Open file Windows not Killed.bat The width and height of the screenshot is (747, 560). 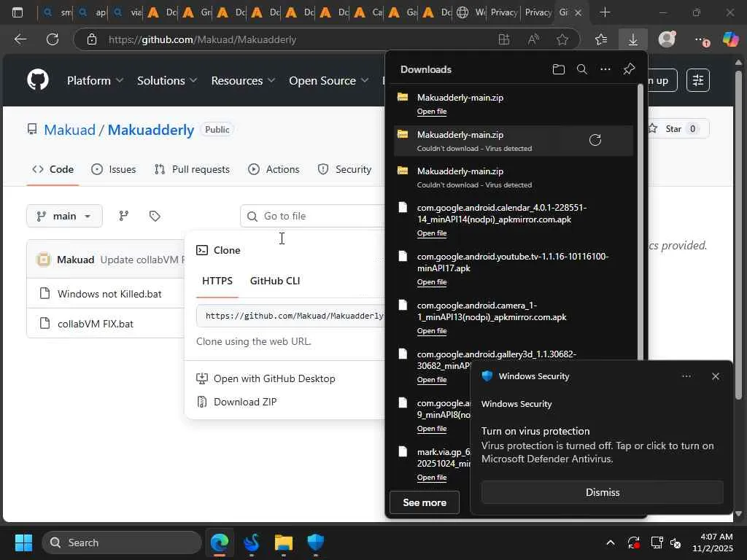[x=109, y=294]
